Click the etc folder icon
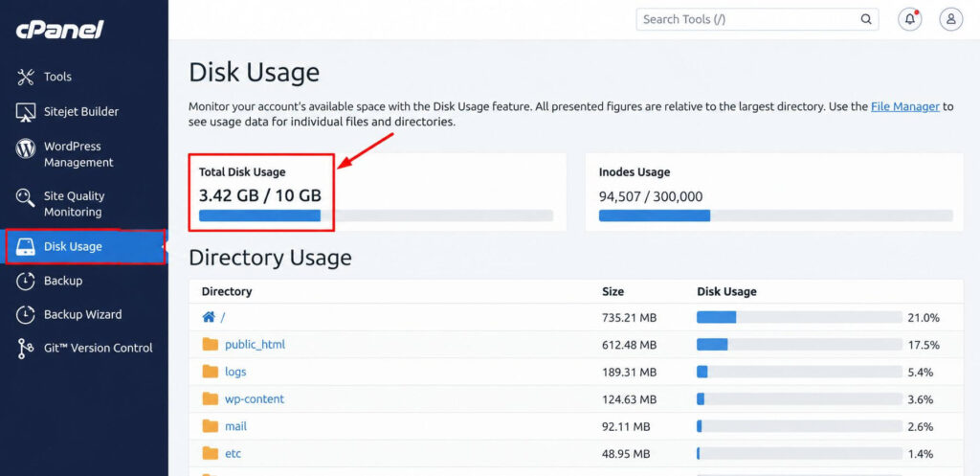 pos(210,453)
